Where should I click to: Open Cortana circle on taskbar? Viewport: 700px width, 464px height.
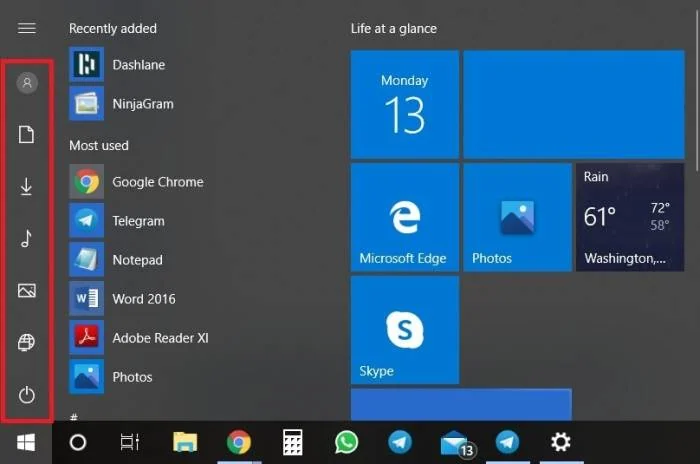[x=78, y=443]
